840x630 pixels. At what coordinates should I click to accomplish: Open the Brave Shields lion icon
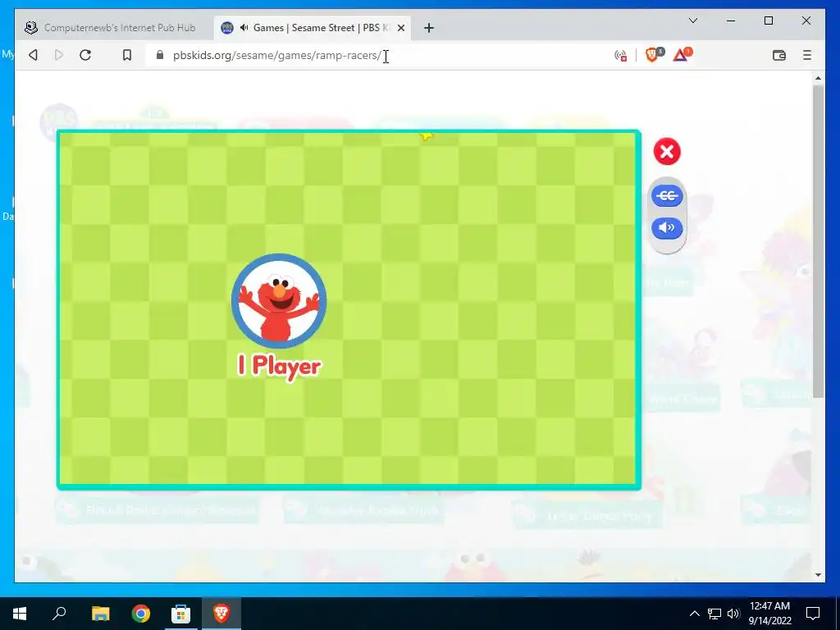(x=653, y=54)
